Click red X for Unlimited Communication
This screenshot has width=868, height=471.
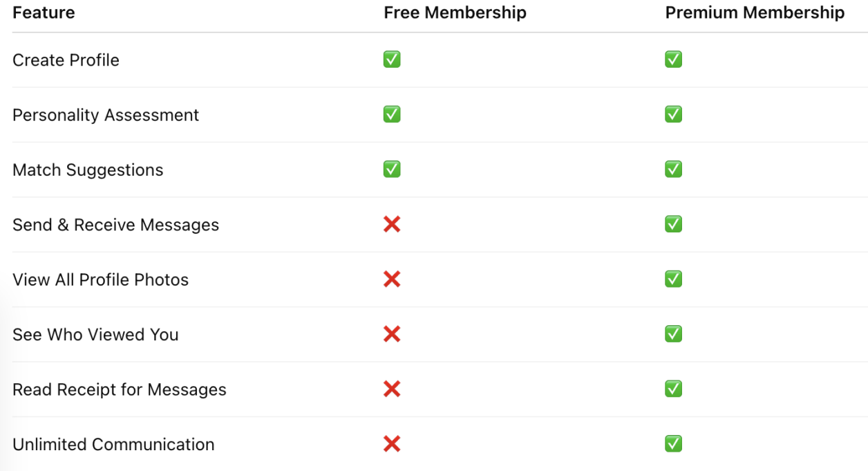(392, 443)
